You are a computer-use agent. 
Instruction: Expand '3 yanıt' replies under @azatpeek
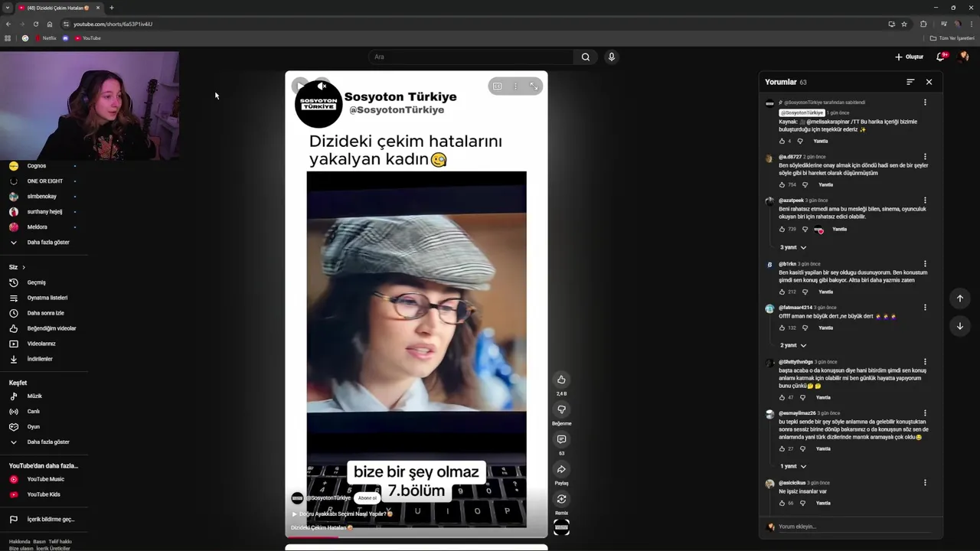[793, 247]
